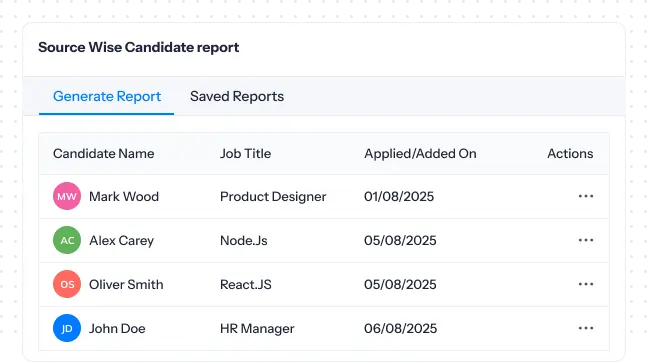Click the 06/08/2025 applied date
647x362 pixels.
coord(400,329)
